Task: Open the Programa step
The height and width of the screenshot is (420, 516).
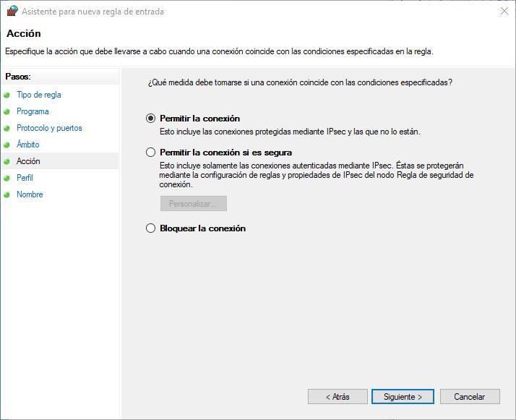Action: tap(33, 111)
